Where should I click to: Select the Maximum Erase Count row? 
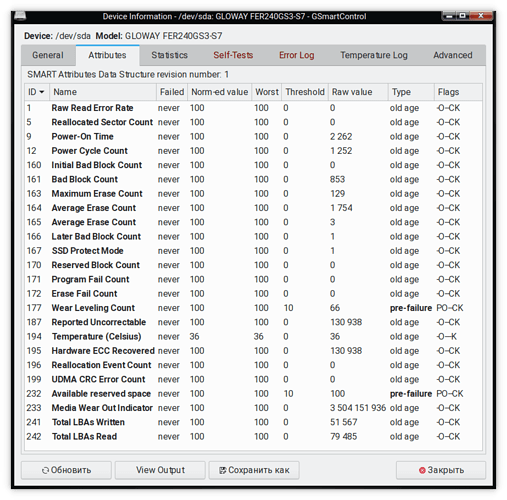point(253,194)
